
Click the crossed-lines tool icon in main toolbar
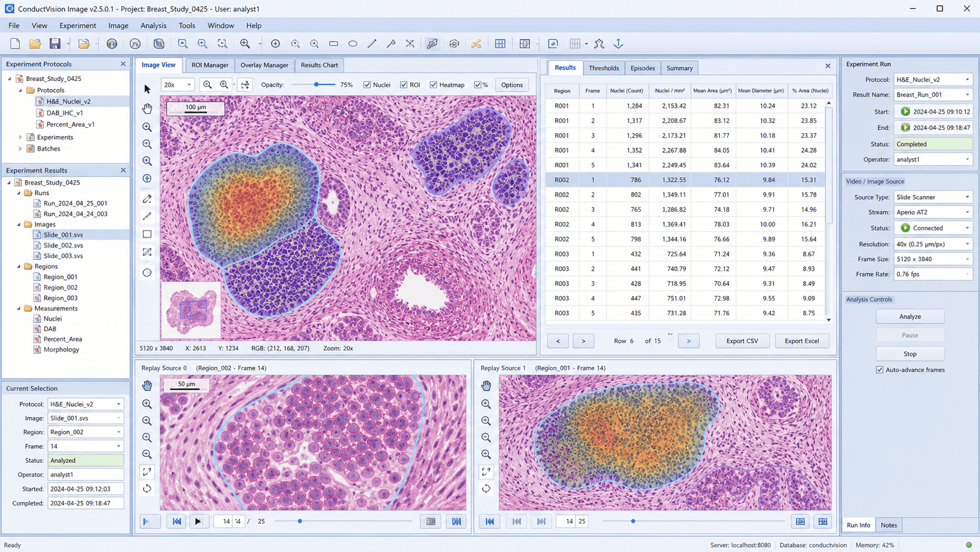pos(410,44)
